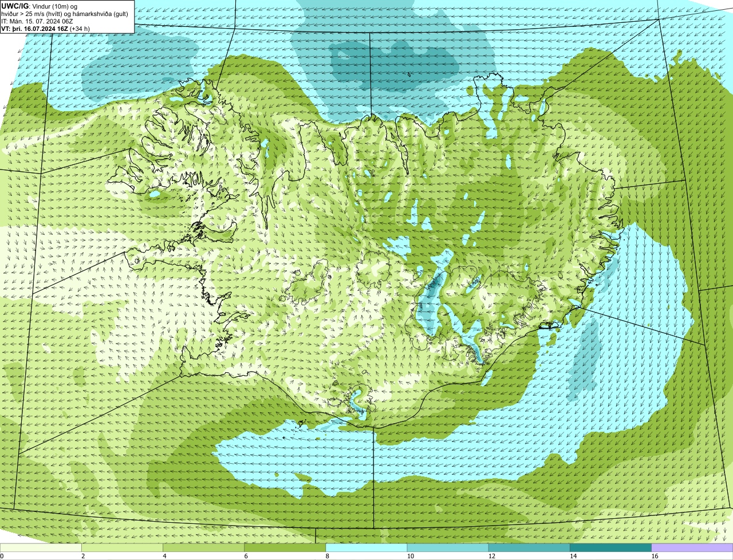733x560 pixels.
Task: Click the 4–6 m/s green legend swatch
Action: (x=204, y=547)
